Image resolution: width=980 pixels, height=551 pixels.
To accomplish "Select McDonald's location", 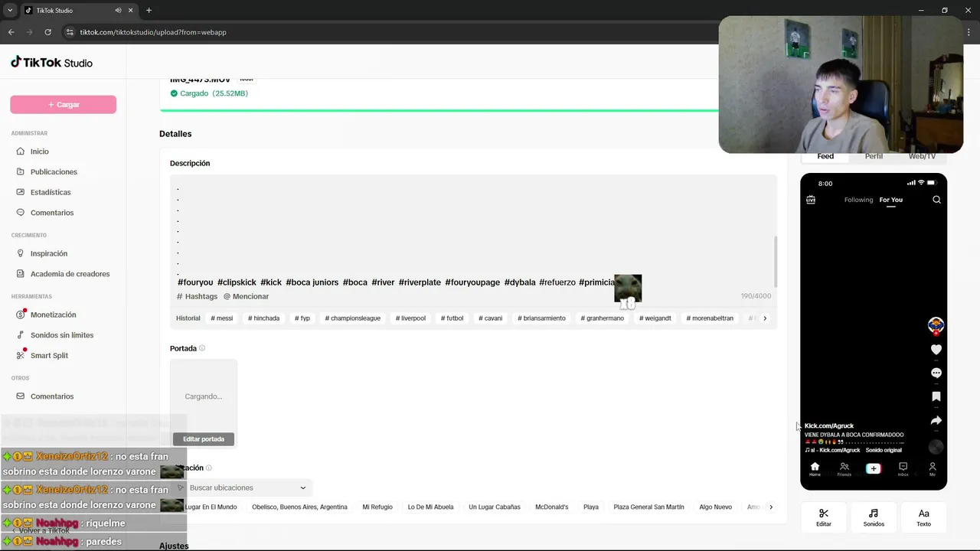I will pos(552,507).
